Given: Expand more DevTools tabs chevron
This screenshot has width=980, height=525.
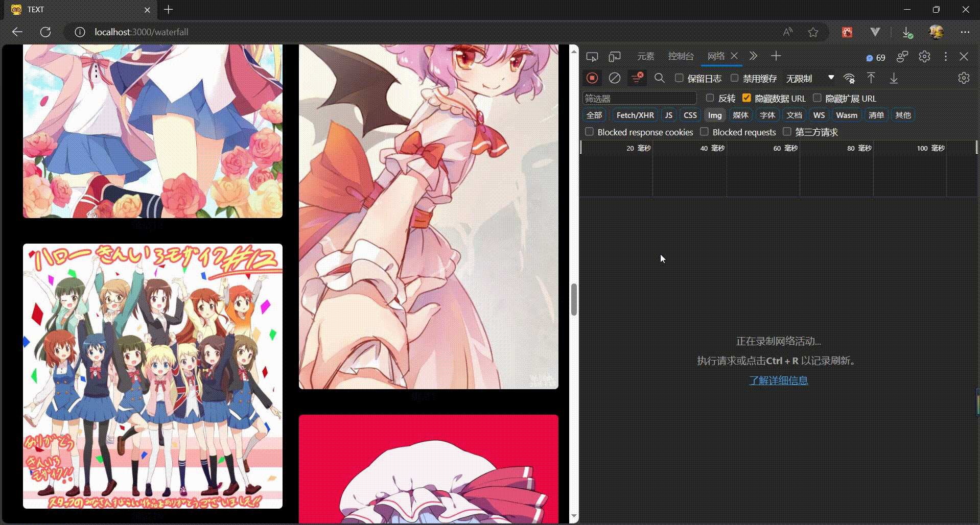Looking at the screenshot, I should [753, 56].
